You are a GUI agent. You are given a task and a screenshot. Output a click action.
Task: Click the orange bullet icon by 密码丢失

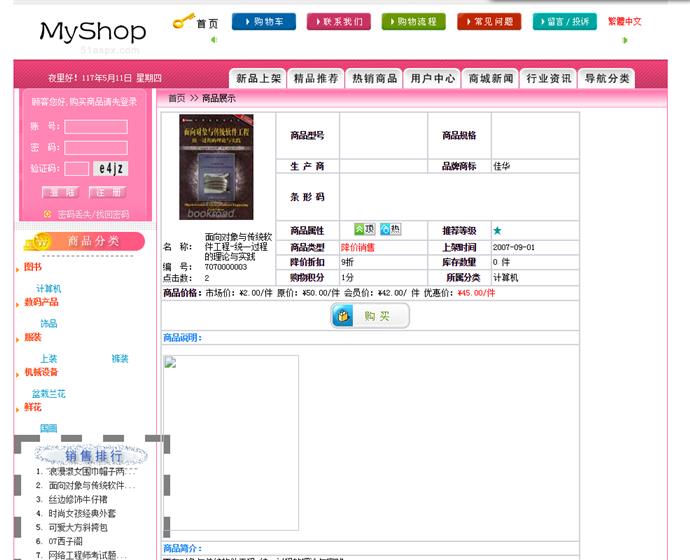pos(47,214)
